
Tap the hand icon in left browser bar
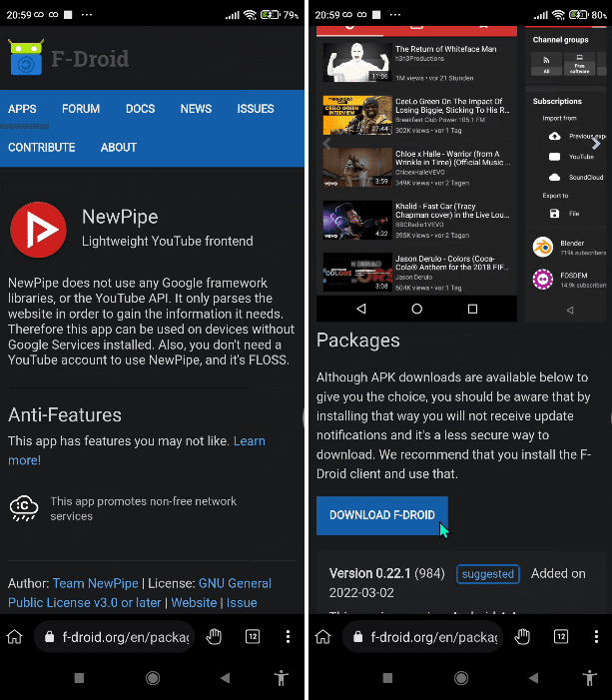(x=214, y=637)
